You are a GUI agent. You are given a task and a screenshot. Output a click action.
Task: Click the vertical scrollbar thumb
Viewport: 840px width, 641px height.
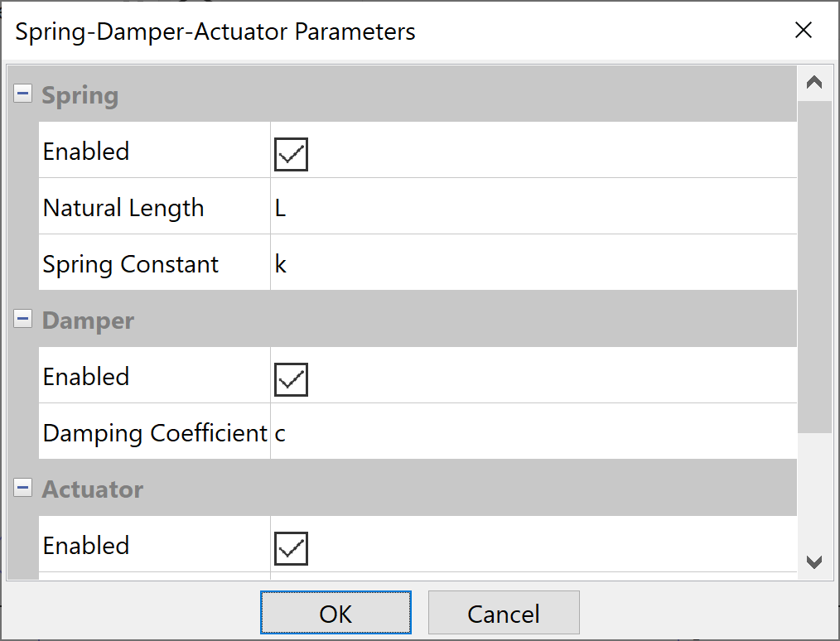pyautogui.click(x=814, y=265)
